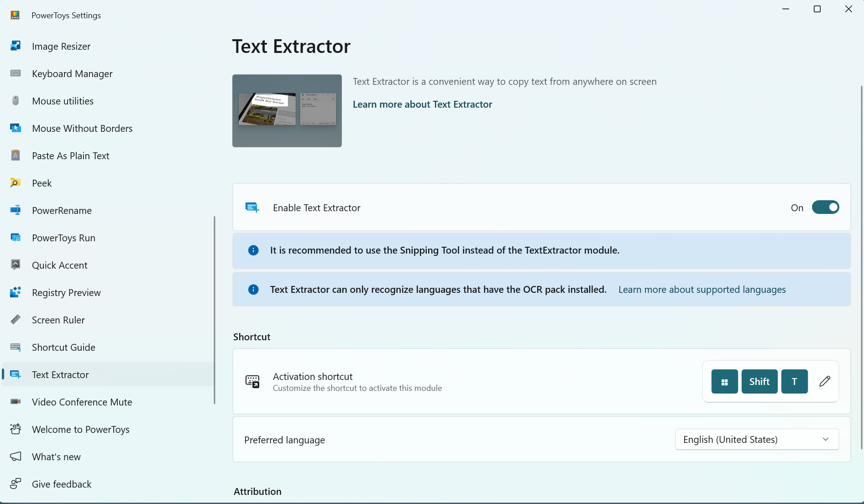The image size is (864, 504).
Task: Click the Text Extractor preview thumbnail
Action: (x=287, y=110)
